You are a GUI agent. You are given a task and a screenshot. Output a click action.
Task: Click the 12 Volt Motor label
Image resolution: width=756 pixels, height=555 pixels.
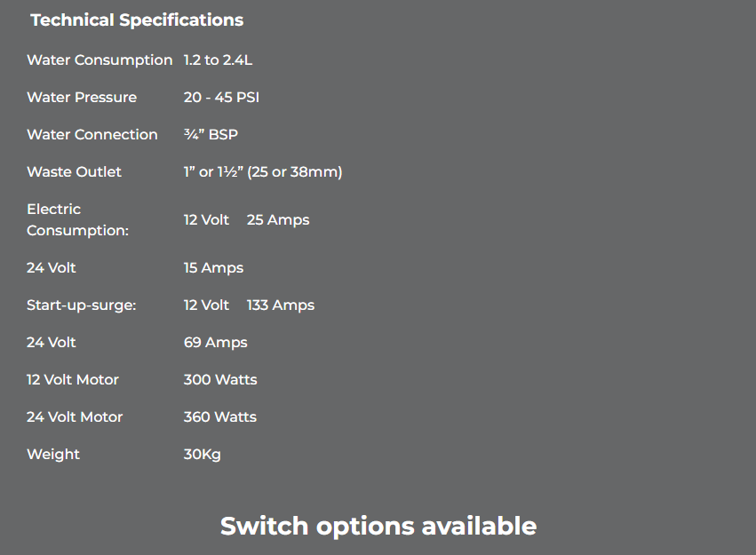73,380
